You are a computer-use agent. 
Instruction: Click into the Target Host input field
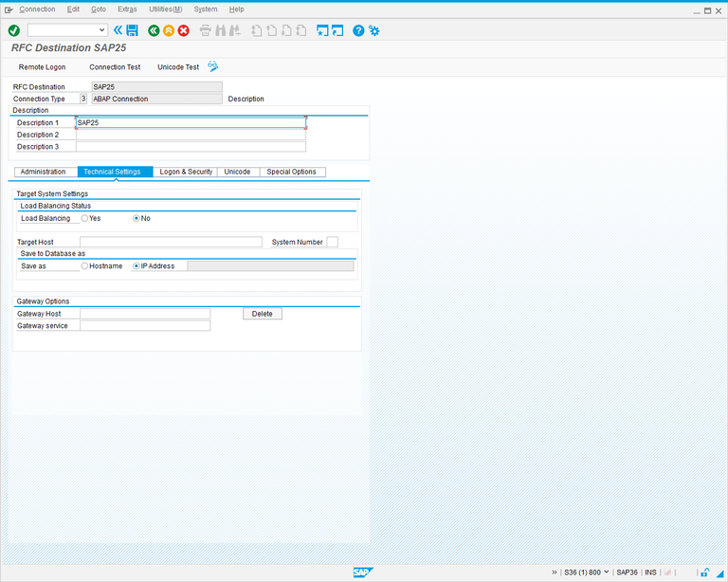tap(171, 243)
